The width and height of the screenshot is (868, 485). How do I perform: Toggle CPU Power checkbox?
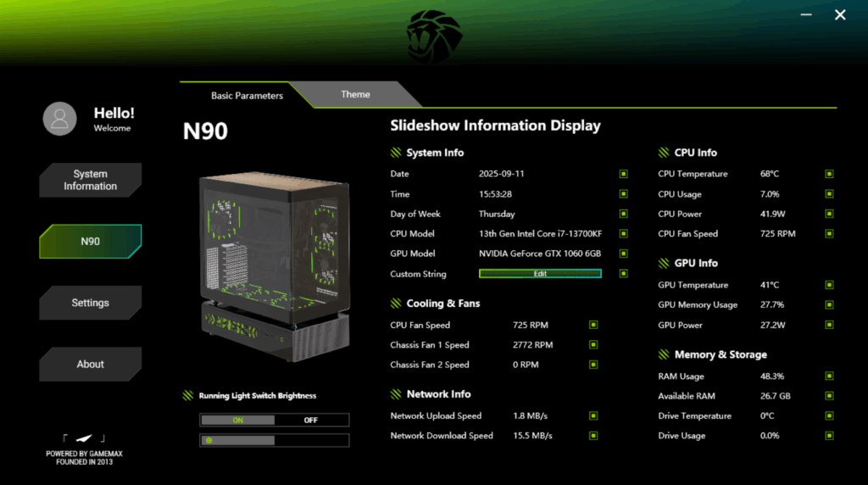(829, 214)
